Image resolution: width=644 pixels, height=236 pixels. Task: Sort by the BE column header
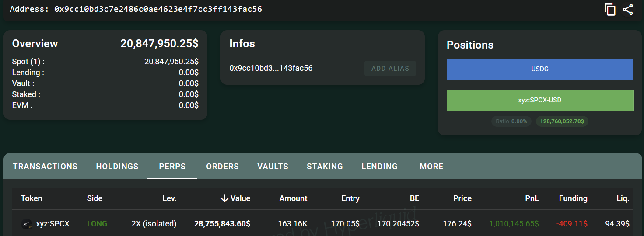[x=414, y=198]
